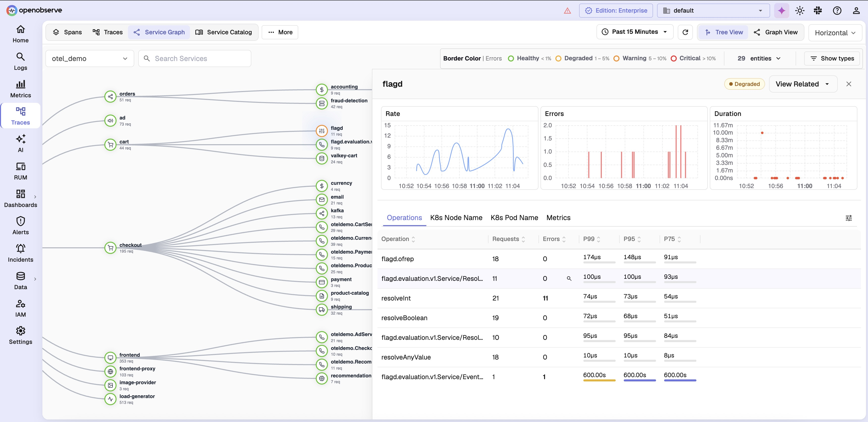This screenshot has width=868, height=422.
Task: Switch to the Service Catalog tab
Action: click(x=223, y=32)
